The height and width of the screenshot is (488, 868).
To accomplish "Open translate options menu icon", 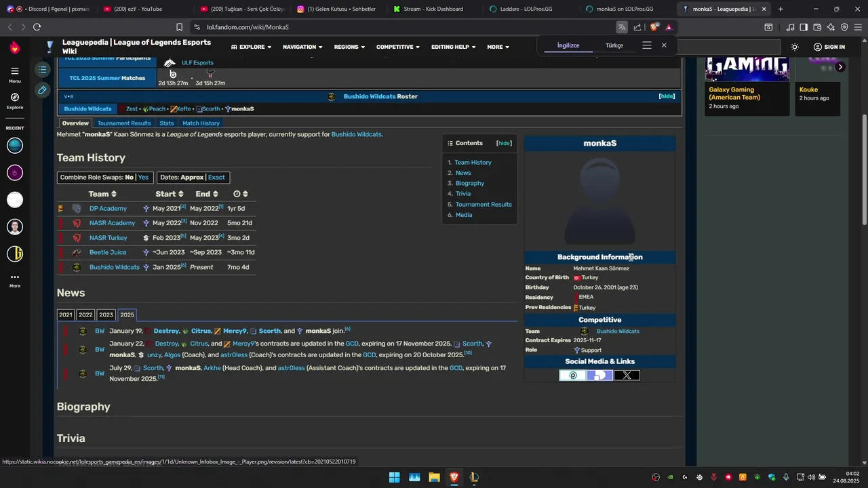I will point(647,45).
